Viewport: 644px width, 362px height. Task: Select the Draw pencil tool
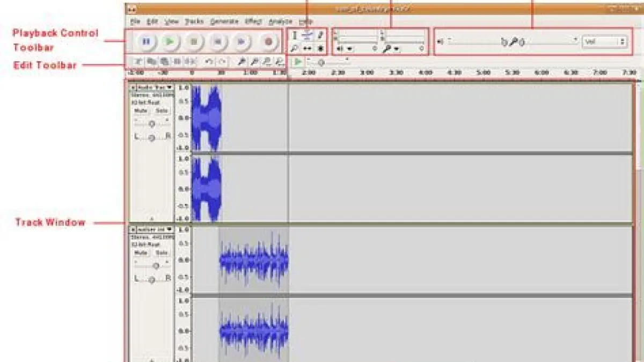320,35
